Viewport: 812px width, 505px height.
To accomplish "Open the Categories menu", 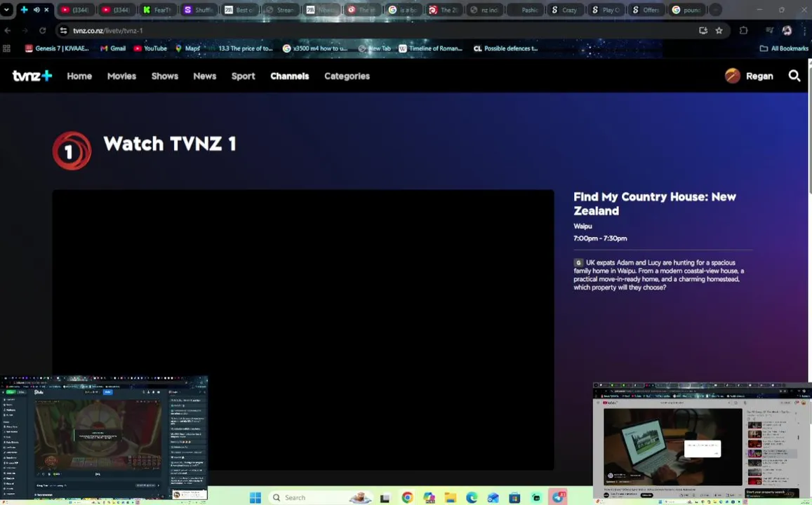I will (x=347, y=76).
